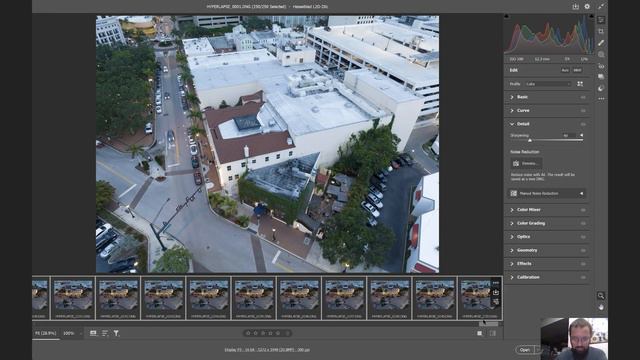Open the Presets panel icon
This screenshot has height=360, width=640.
tap(601, 88)
